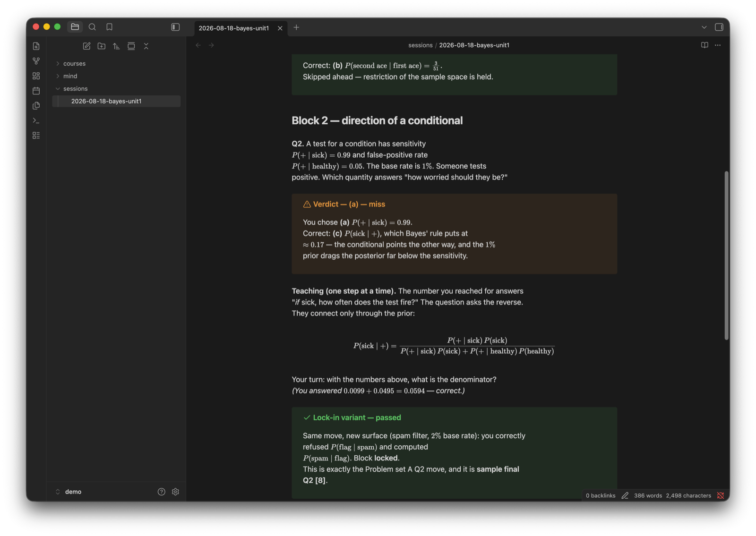
Task: Open daily note calendar icon
Action: click(36, 91)
